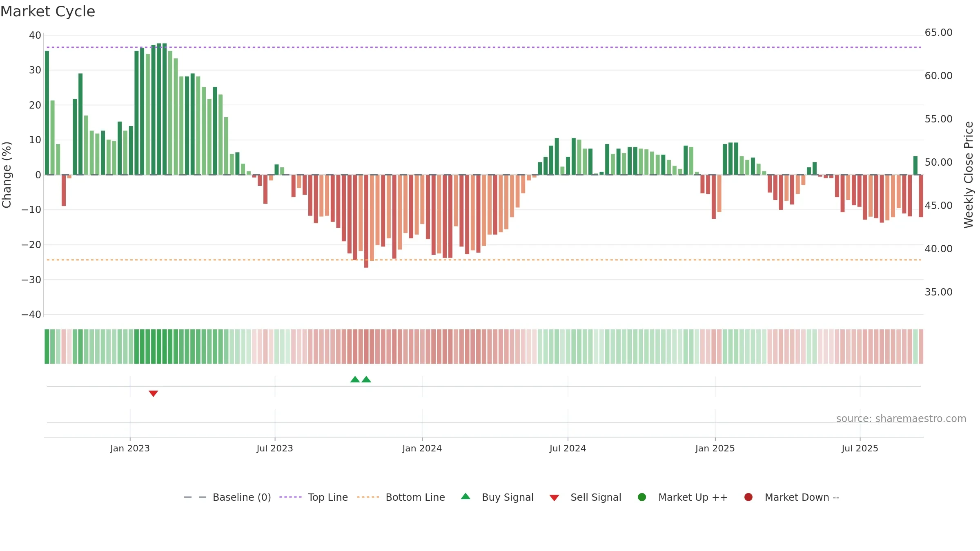Click the Change (%) axis title
This screenshot has width=980, height=551.
[x=7, y=175]
